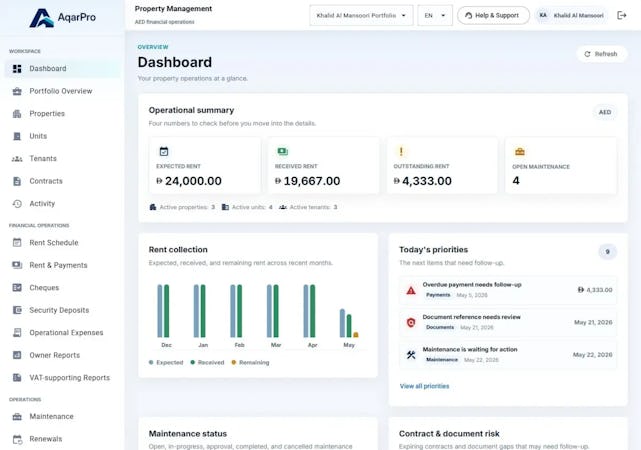Click the Rent & Payments icon

[x=17, y=265]
